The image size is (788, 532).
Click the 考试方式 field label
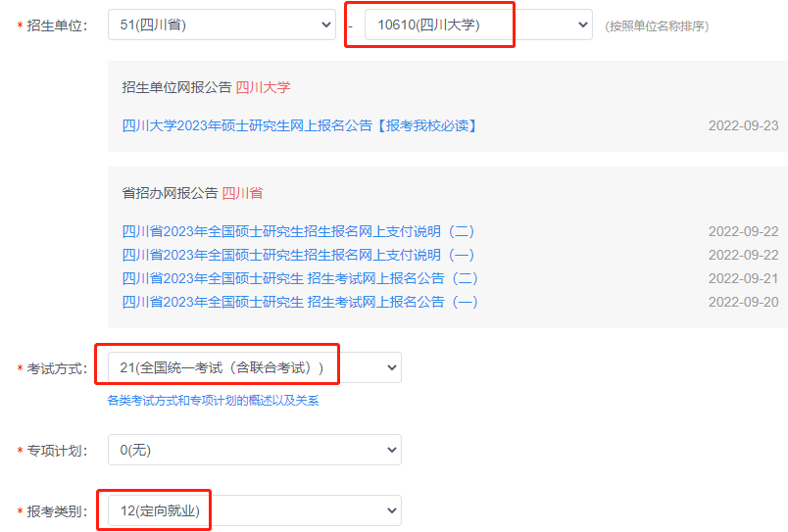pos(57,368)
